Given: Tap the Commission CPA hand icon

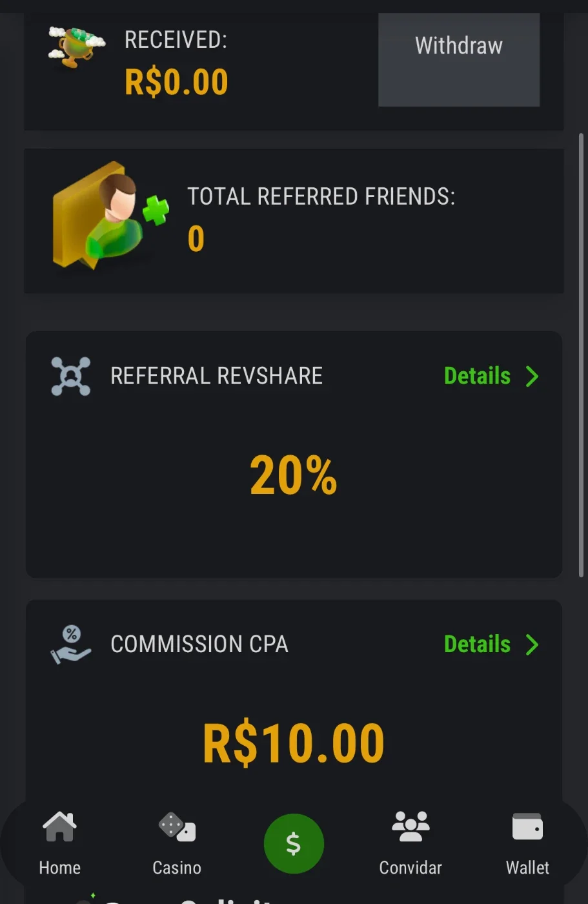Looking at the screenshot, I should coord(70,644).
